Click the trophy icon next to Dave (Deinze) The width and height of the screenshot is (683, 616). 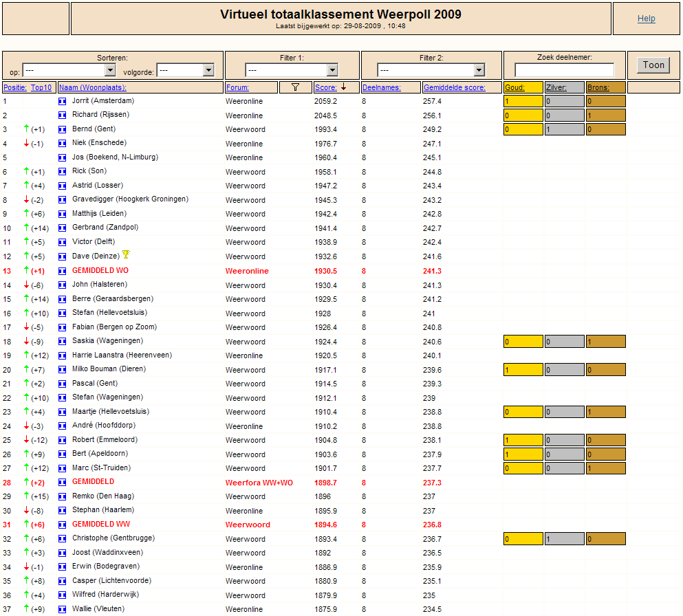(x=126, y=254)
